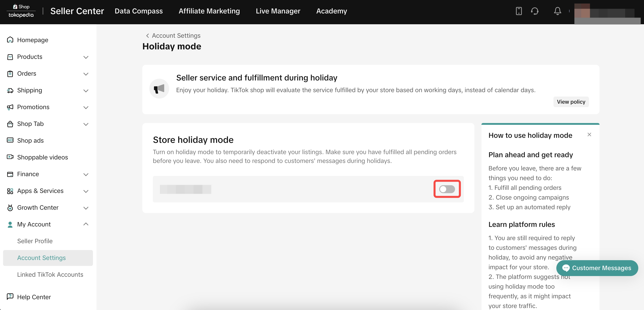Switch to Affiliate Marketing tab
644x310 pixels.
209,11
